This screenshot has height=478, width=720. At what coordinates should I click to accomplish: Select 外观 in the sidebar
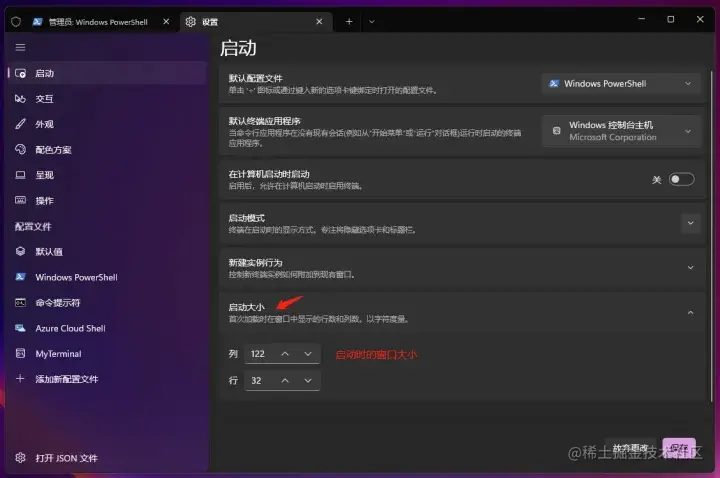[108, 124]
